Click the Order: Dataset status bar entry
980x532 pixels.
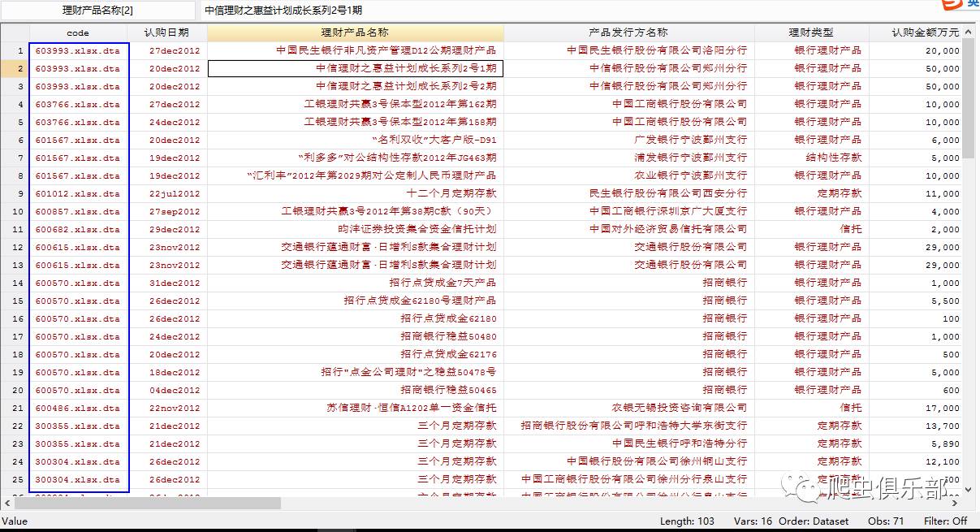[814, 521]
